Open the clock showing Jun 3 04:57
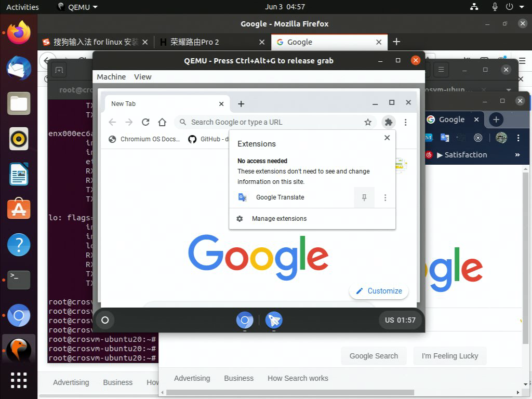This screenshot has height=399, width=532. (285, 7)
